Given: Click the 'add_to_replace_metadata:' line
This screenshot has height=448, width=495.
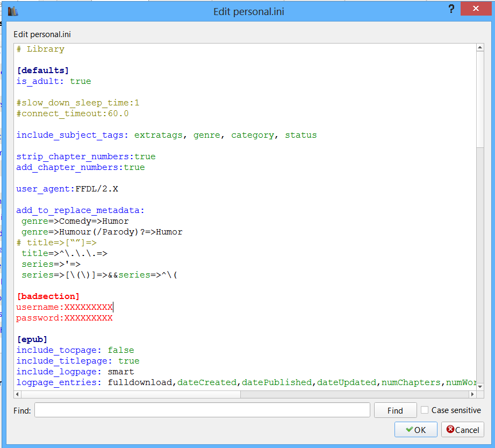Looking at the screenshot, I should [x=81, y=210].
